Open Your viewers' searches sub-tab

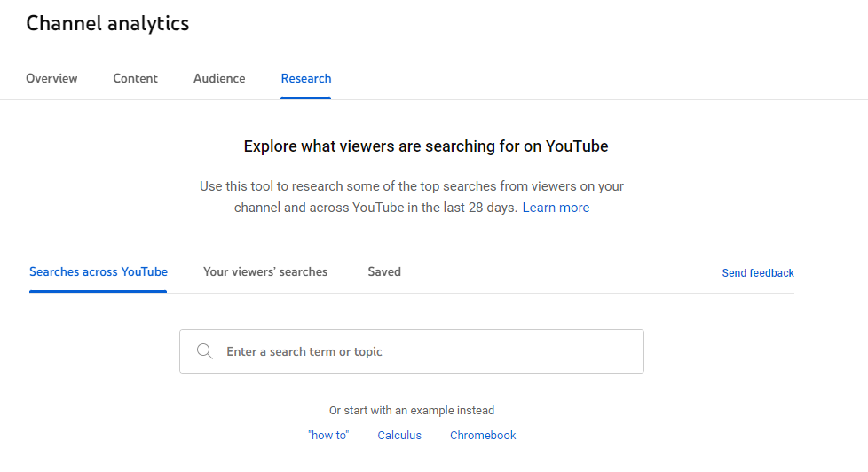265,271
